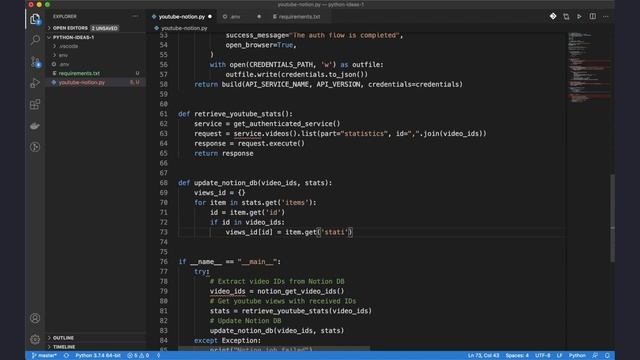Click the underlined 'video_ids' on line 79
Screen dimensions: 640x360
point(227,291)
